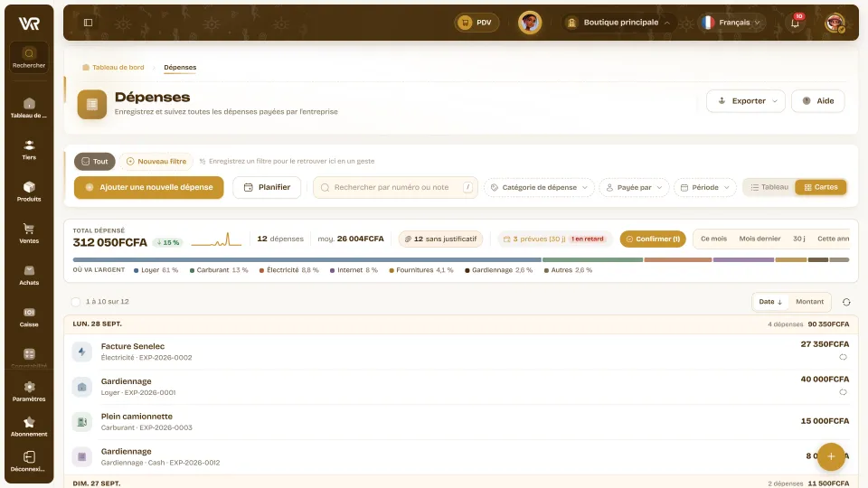Tick the select-all checkbox beside 1 à 10 sur 12
Image resolution: width=868 pixels, height=488 pixels.
click(76, 302)
